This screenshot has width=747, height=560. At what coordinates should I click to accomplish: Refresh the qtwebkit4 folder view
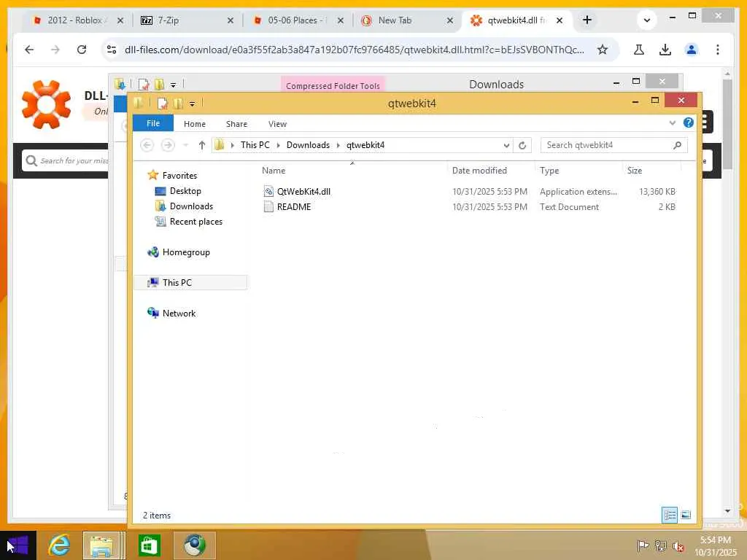(x=522, y=145)
